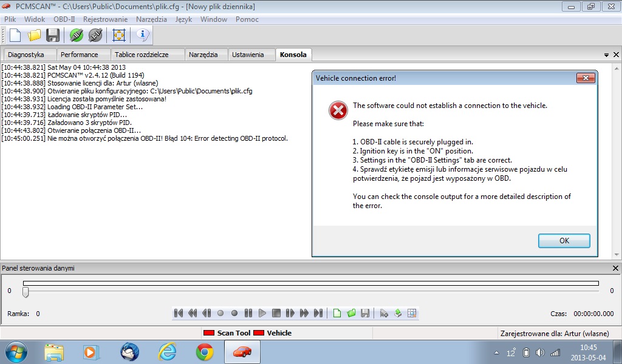Open the tab list dropdown arrow
Screen dimensions: 622x364
coord(606,55)
